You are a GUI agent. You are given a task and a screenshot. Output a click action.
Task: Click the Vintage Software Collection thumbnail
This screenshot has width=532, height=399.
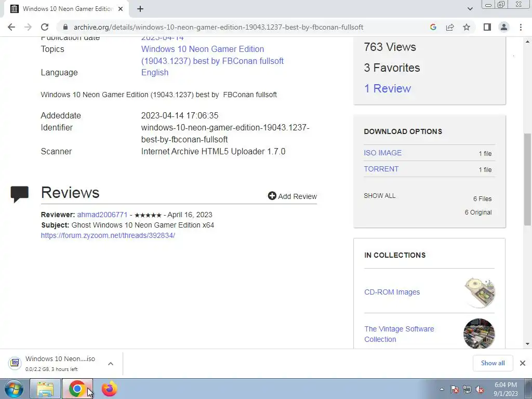coord(479,334)
